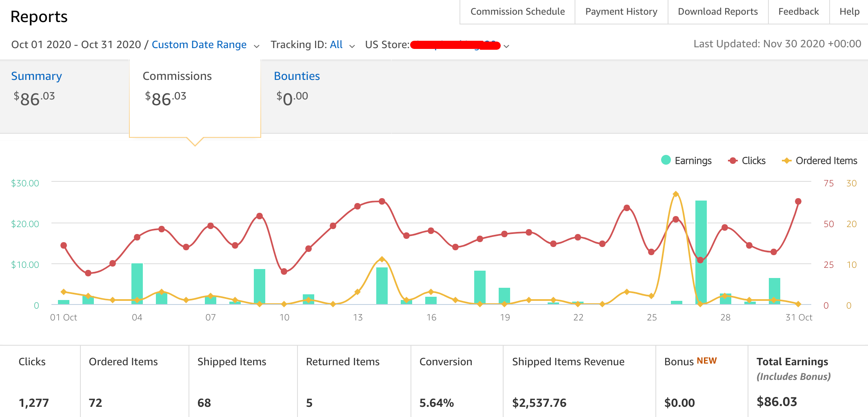Image resolution: width=868 pixels, height=417 pixels.
Task: Click the Clicks total 1,277
Action: (34, 403)
